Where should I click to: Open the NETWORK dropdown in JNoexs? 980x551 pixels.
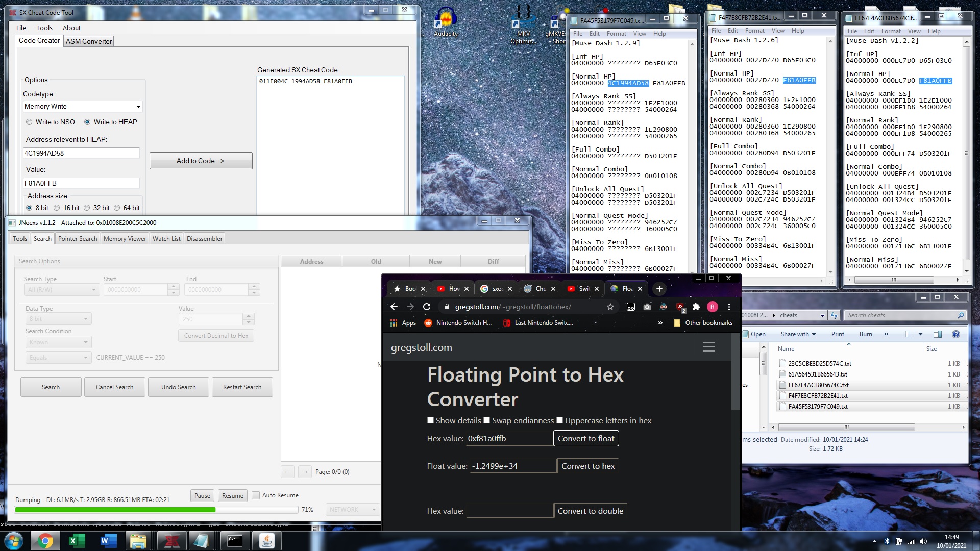pos(353,510)
